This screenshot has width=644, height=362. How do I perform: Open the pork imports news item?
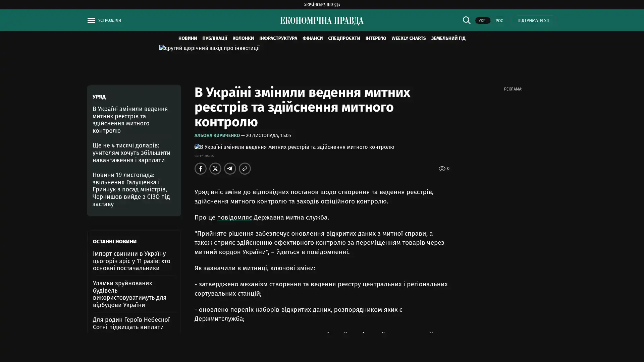(131, 261)
